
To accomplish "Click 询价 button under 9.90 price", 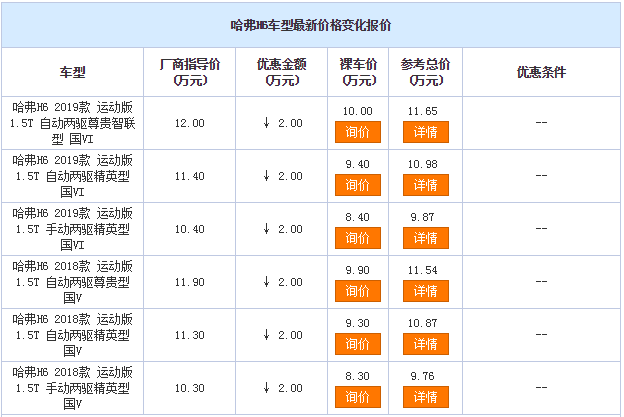I will [x=357, y=291].
